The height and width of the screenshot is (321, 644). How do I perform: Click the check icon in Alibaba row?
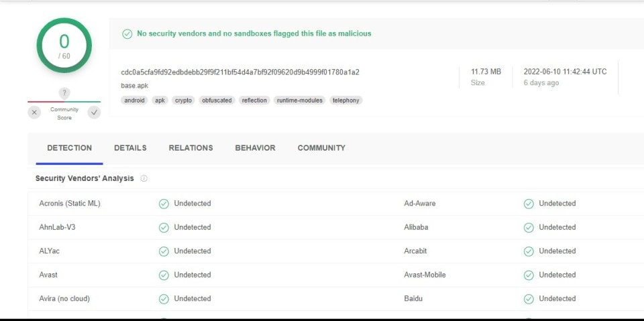[x=529, y=227]
